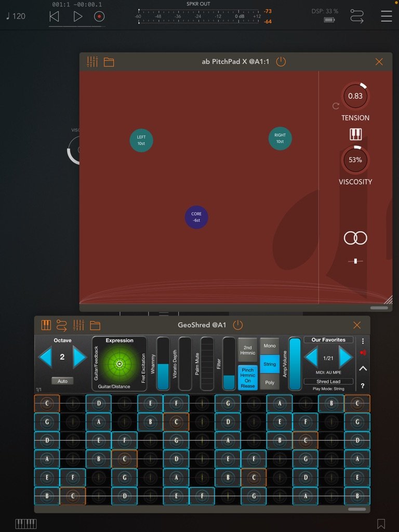399x532 pixels.
Task: Start playback with the play icon
Action: pos(78,16)
